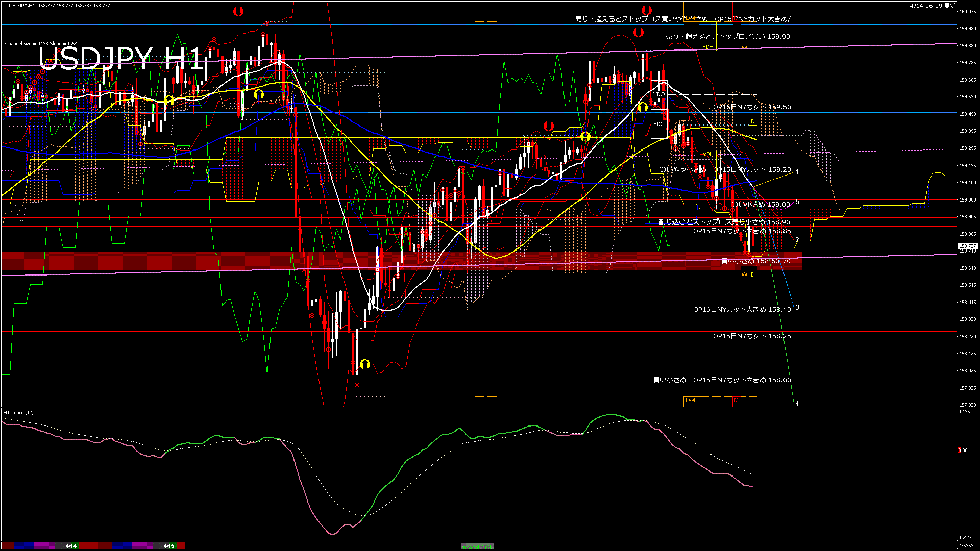980x551 pixels.
Task: Select the 4/15 date tab below the chart
Action: [168, 545]
